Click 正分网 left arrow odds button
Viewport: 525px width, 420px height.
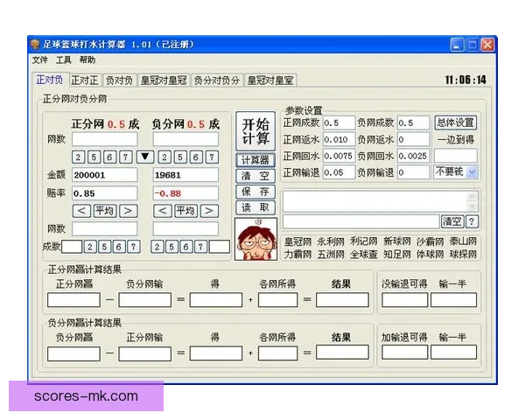tap(81, 211)
